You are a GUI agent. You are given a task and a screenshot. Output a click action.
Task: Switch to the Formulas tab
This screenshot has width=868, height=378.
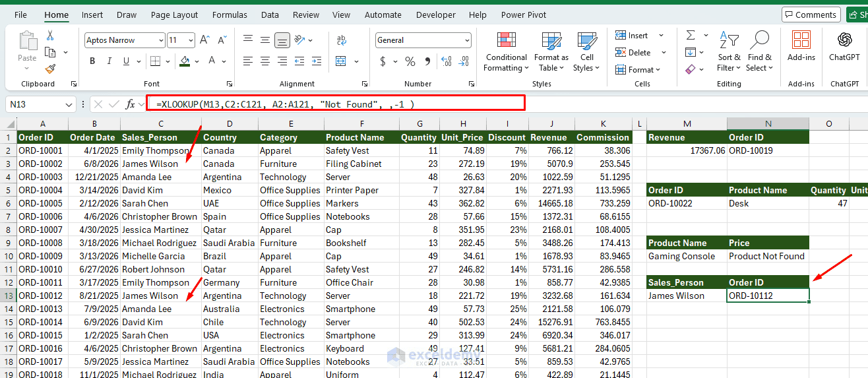[230, 15]
